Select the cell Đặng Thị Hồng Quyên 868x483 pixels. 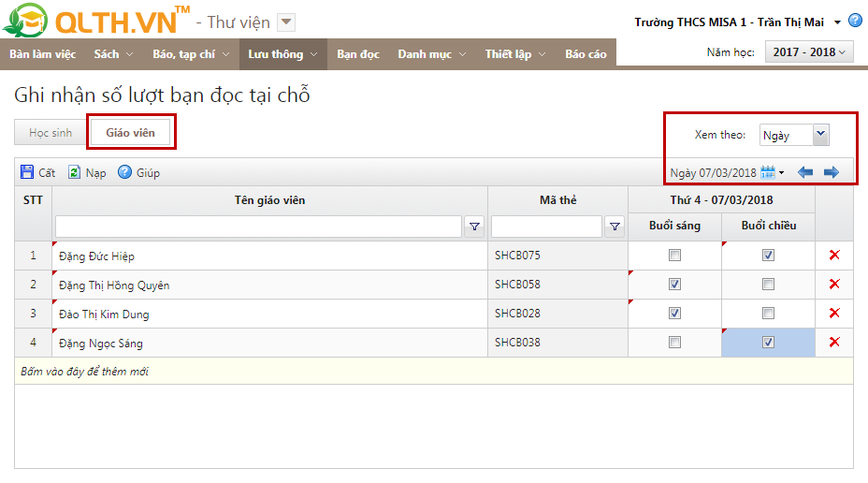270,285
